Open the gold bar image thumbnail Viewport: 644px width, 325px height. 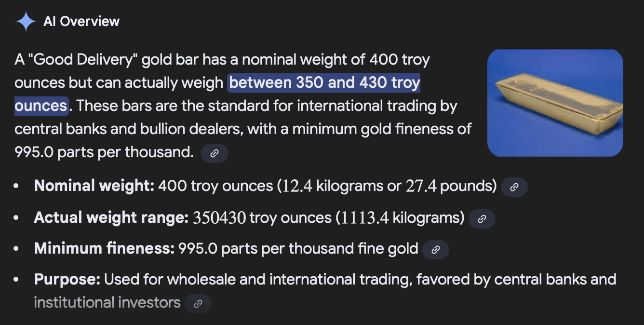[x=555, y=103]
